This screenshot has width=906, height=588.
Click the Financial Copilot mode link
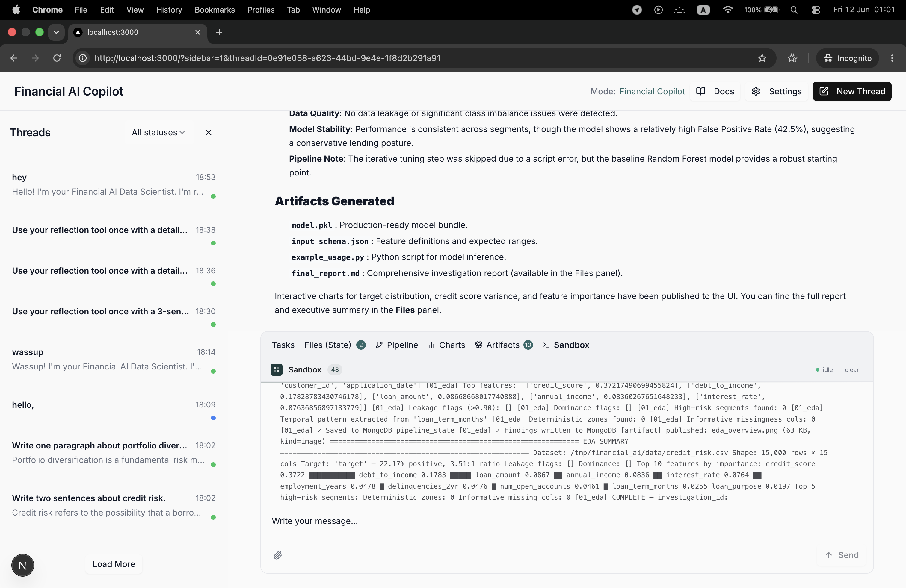pyautogui.click(x=652, y=91)
